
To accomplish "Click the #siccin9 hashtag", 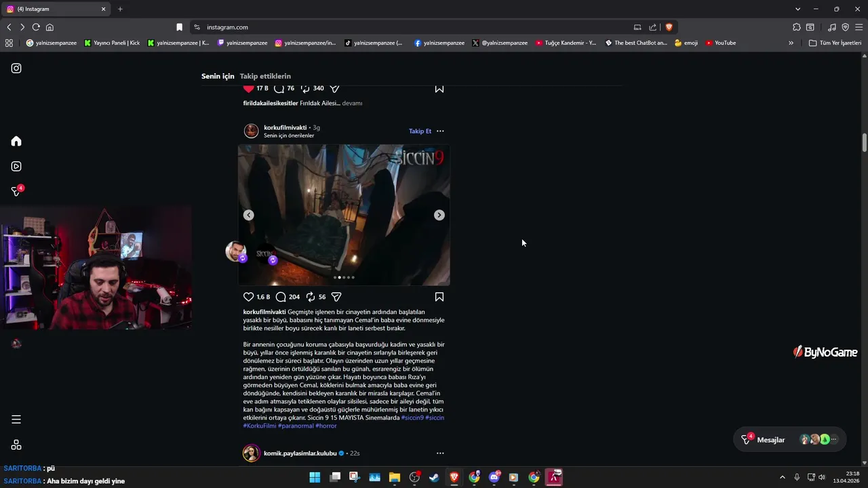I will pos(412,418).
